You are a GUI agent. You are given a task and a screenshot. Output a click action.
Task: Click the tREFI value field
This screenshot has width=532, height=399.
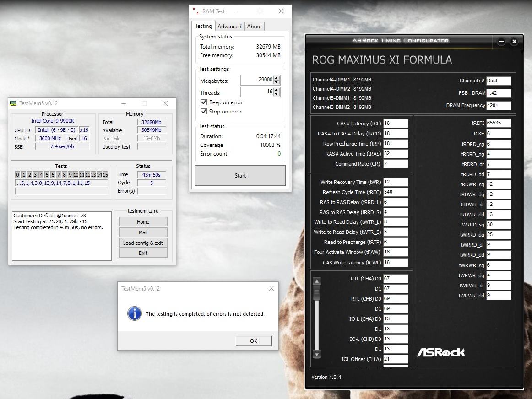(499, 123)
